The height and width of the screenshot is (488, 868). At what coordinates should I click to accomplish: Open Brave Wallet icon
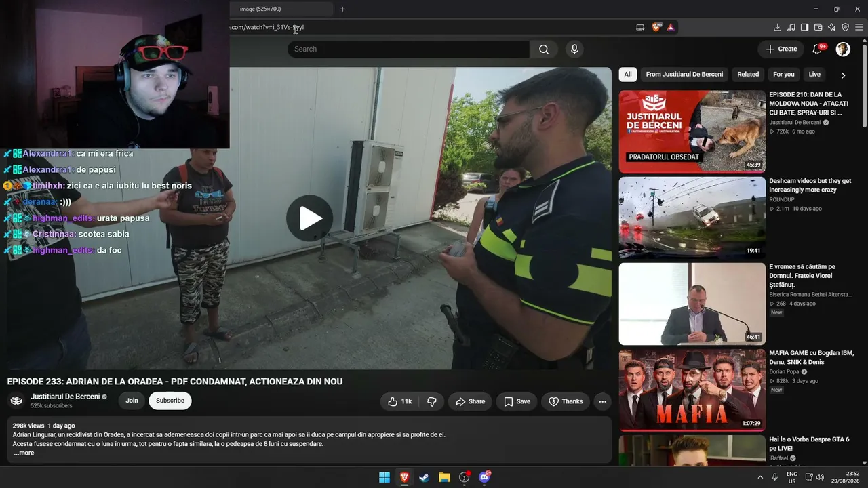[x=818, y=27]
